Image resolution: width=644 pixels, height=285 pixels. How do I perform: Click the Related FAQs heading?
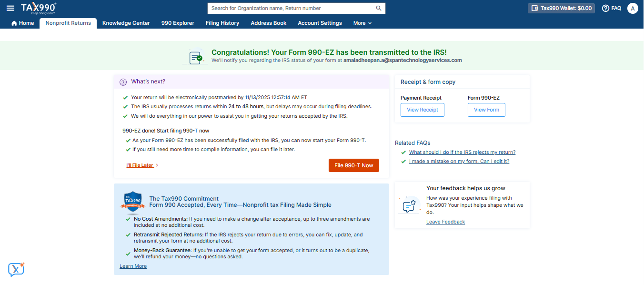tap(413, 142)
